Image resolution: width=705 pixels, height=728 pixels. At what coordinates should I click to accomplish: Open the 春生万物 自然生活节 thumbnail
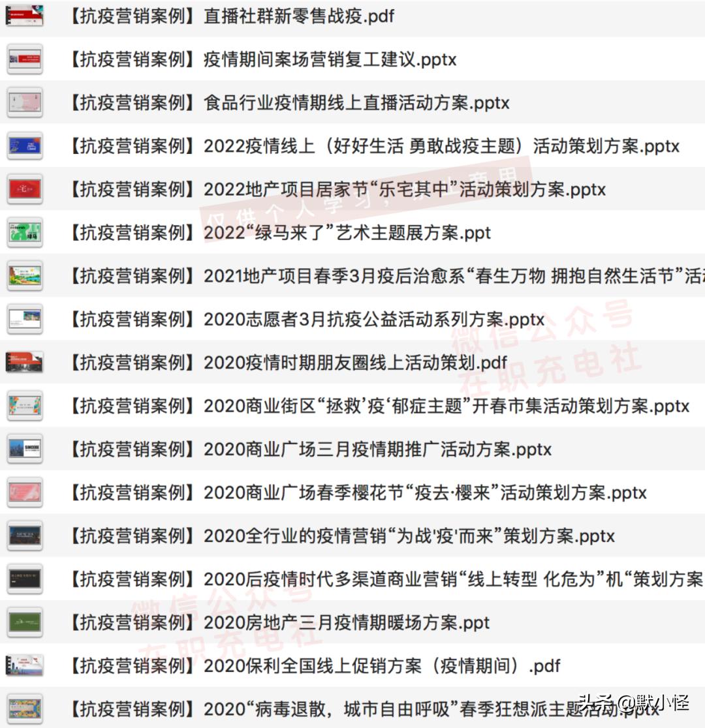pos(24,276)
